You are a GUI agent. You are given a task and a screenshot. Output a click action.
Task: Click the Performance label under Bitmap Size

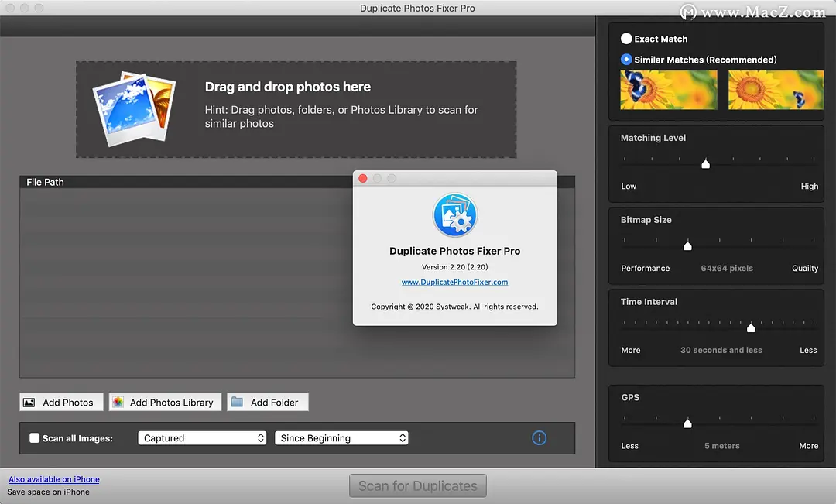click(x=645, y=269)
